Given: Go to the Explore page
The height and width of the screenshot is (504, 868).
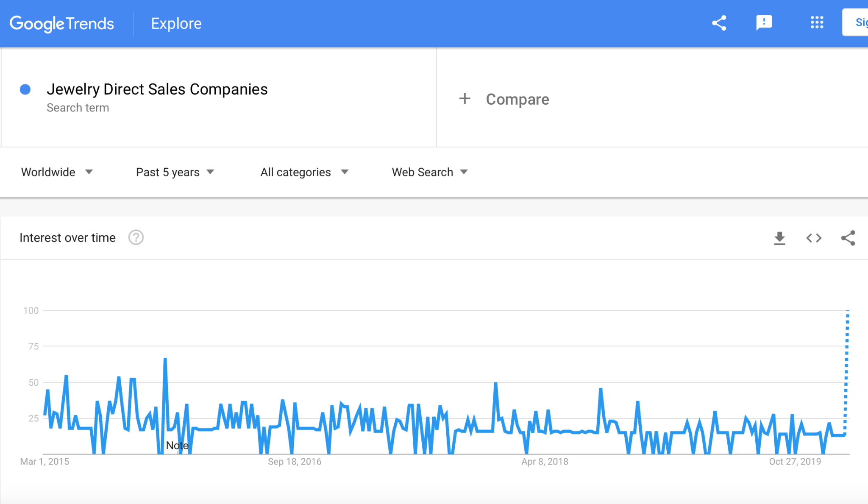Looking at the screenshot, I should point(176,24).
